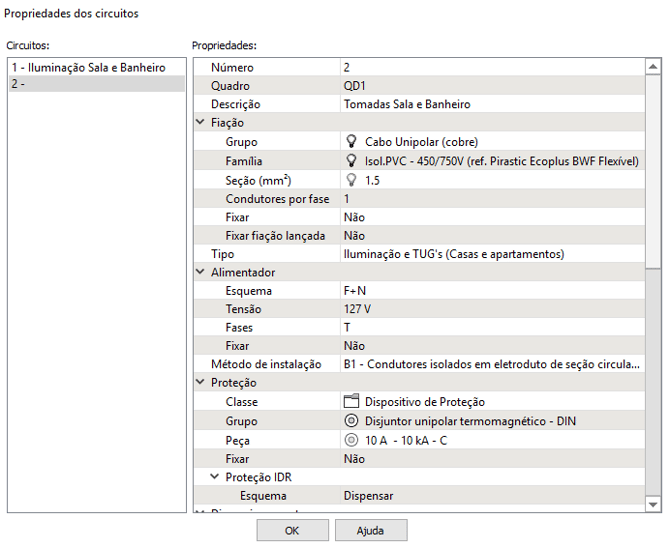Viewport: 670px width, 548px height.
Task: Click the scrollbar up arrow in properties
Action: pyautogui.click(x=654, y=67)
